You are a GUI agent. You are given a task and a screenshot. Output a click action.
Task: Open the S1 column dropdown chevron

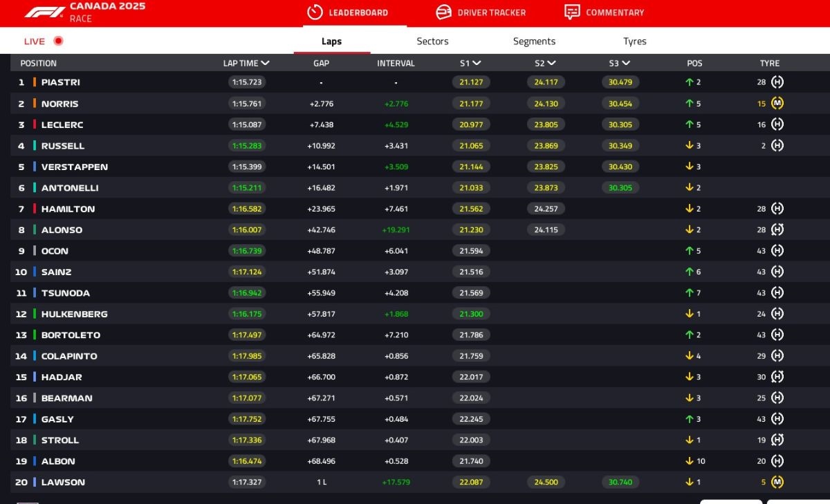point(477,63)
